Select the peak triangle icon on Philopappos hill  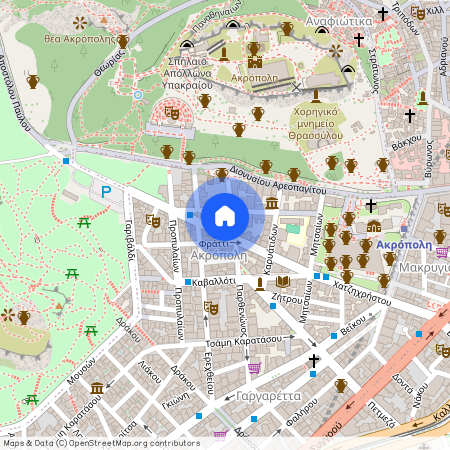[59, 306]
